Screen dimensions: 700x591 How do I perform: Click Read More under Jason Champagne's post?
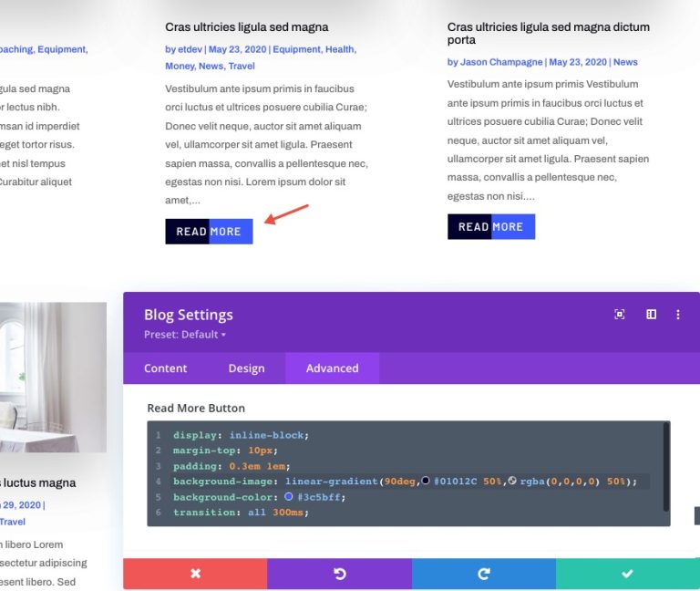(x=490, y=227)
